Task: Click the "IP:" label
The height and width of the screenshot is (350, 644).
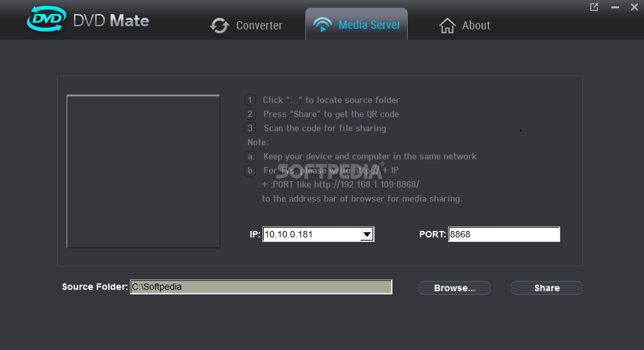Action: 255,234
